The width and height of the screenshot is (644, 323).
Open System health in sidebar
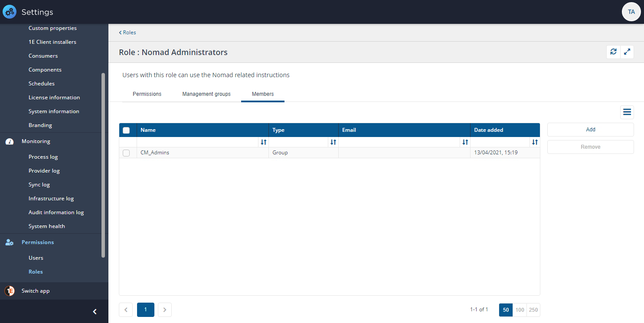47,226
